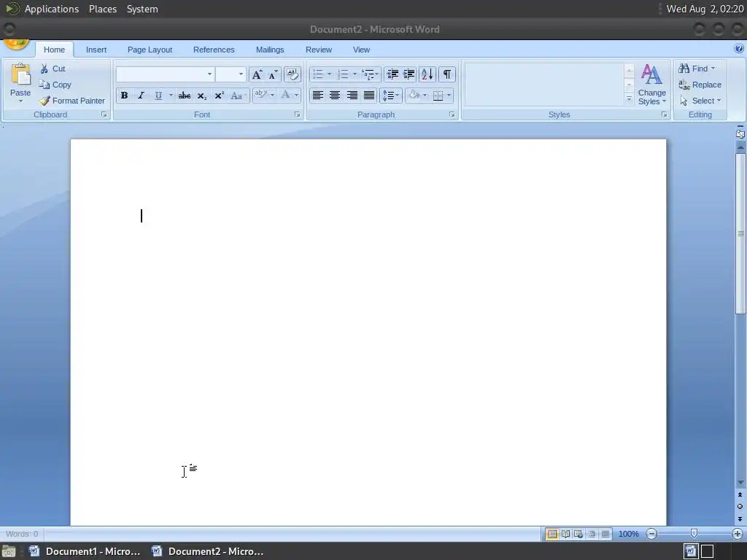Open the bullets list dropdown

point(329,74)
